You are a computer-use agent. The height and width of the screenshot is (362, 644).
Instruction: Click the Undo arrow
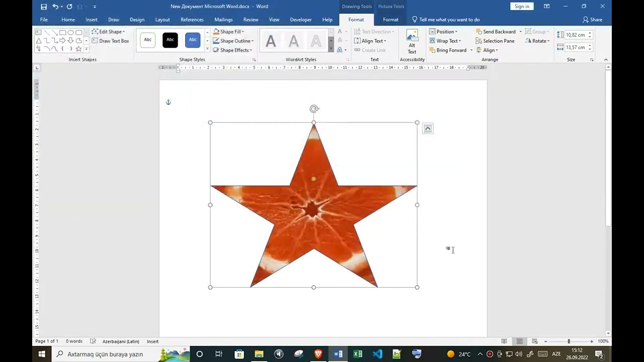pos(55,7)
